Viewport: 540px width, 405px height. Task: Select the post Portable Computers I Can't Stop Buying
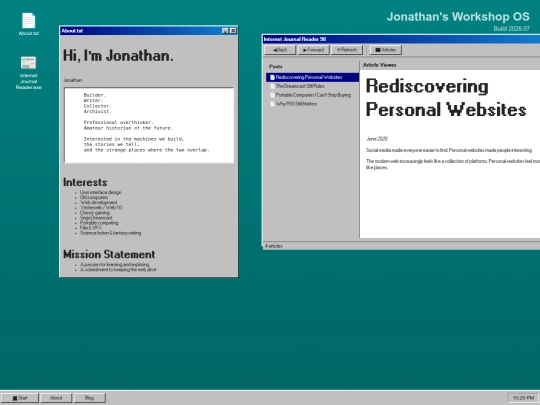point(312,95)
